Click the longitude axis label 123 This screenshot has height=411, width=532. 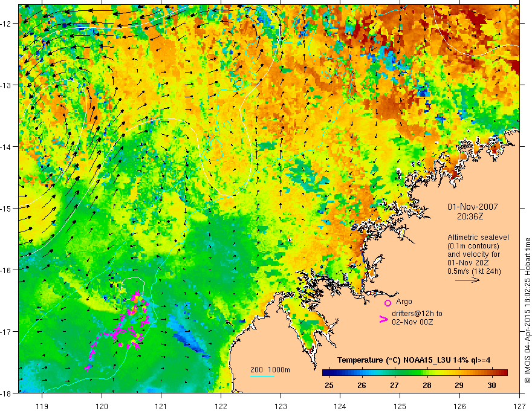click(x=281, y=406)
